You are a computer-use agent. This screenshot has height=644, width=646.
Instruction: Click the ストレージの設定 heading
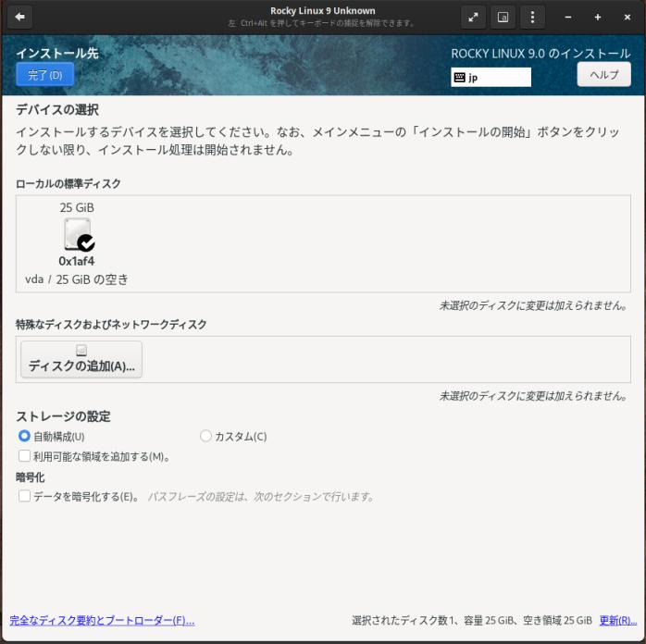pos(63,416)
